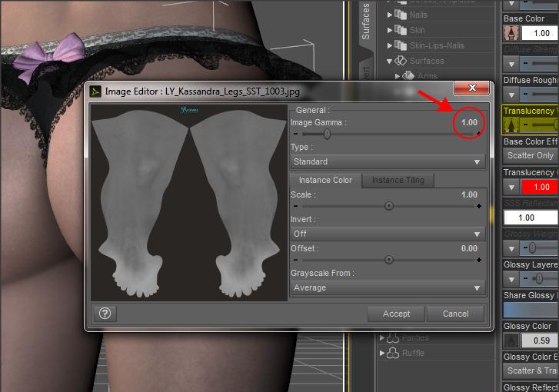Click the leg texture preview image
Image resolution: width=559 pixels, height=392 pixels.
[x=189, y=202]
